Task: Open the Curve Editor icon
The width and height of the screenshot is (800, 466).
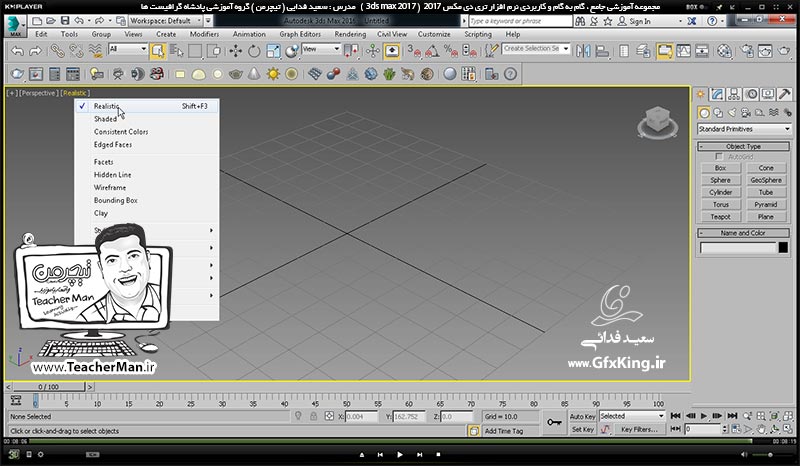Action: point(684,51)
